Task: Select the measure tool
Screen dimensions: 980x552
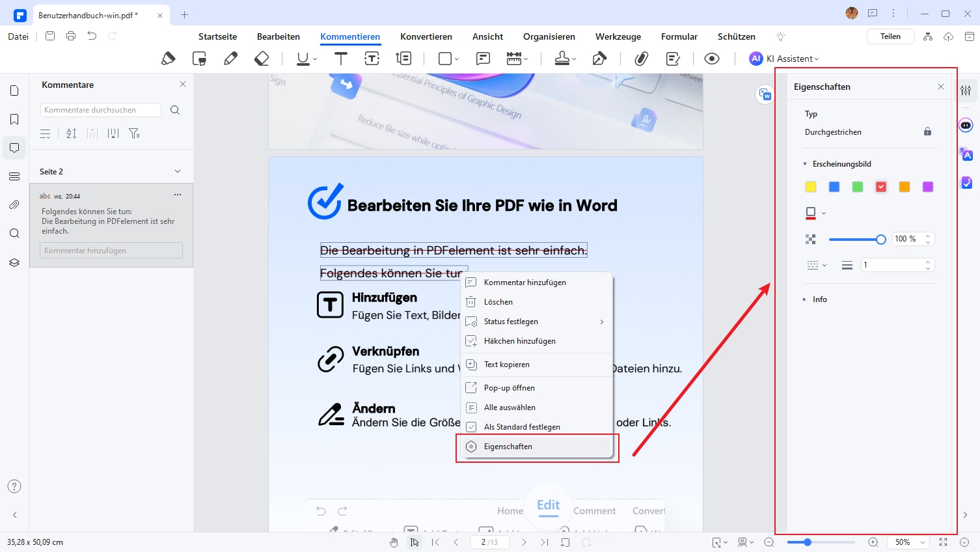Action: pos(514,59)
